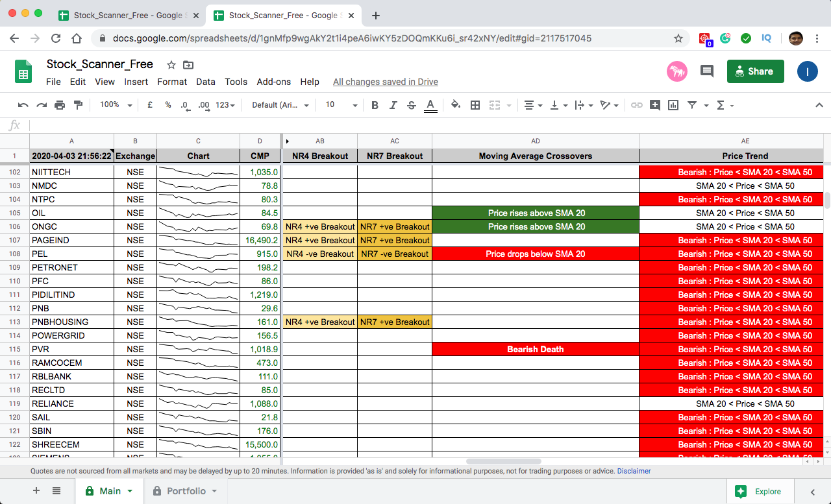Viewport: 831px width, 504px height.
Task: Click the print icon in toolbar
Action: [60, 105]
